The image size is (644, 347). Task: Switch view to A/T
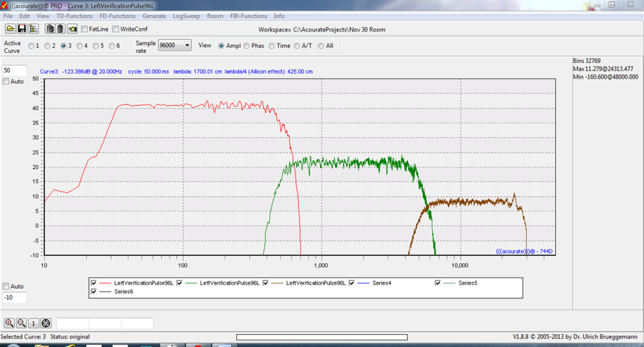click(x=297, y=46)
